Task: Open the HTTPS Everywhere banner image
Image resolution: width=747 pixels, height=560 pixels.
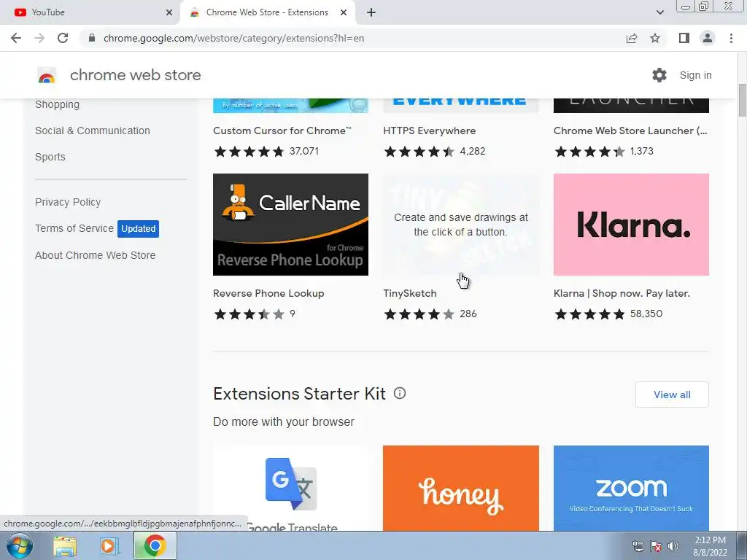Action: click(x=461, y=105)
